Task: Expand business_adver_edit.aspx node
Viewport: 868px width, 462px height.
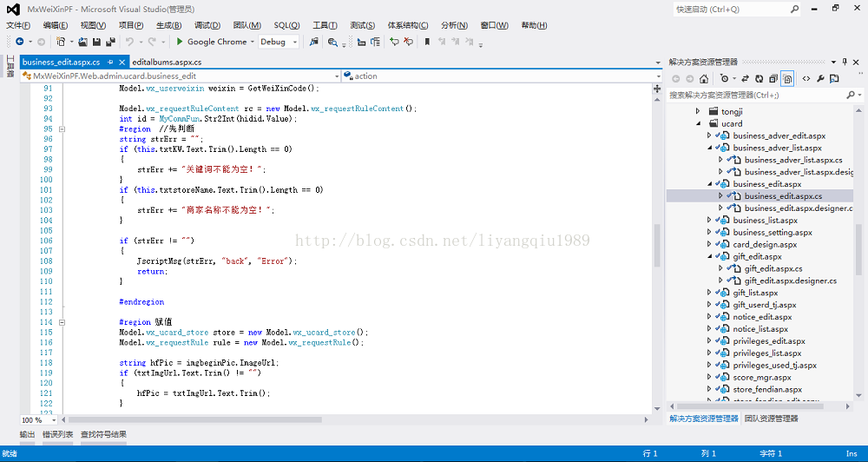Action: pos(709,135)
